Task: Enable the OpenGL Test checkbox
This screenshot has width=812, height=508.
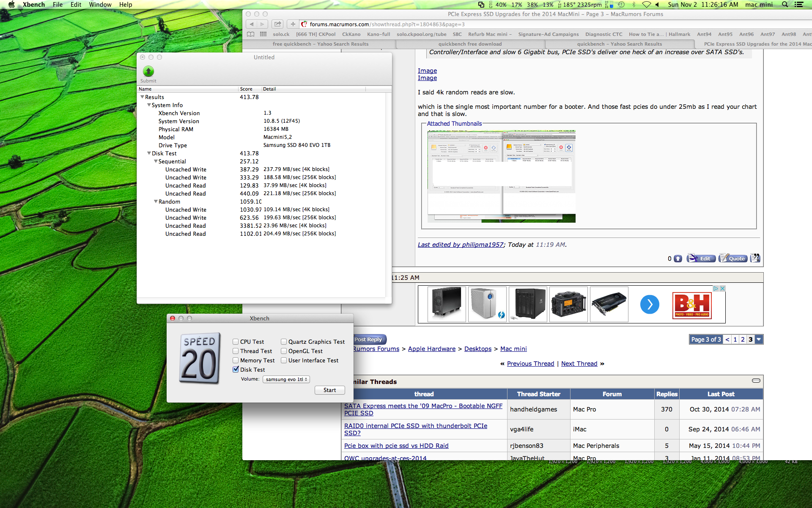Action: [x=284, y=351]
